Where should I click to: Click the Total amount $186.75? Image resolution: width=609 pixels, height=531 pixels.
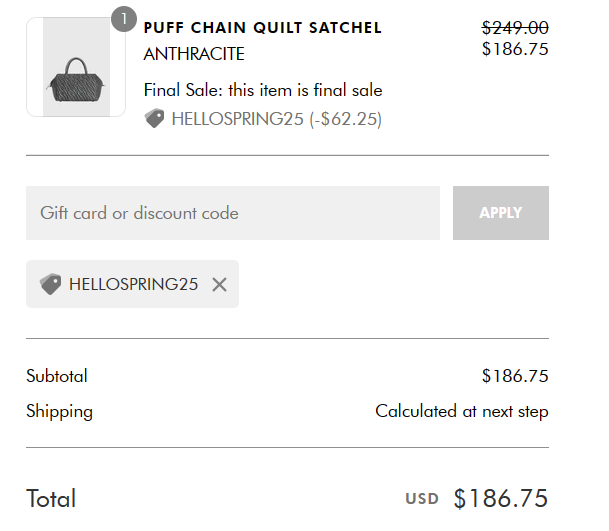click(501, 498)
